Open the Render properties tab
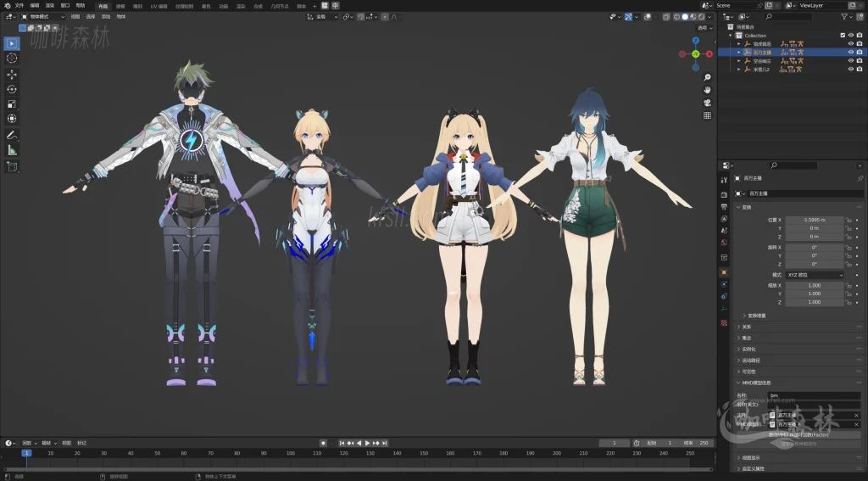868x481 pixels. pos(724,194)
